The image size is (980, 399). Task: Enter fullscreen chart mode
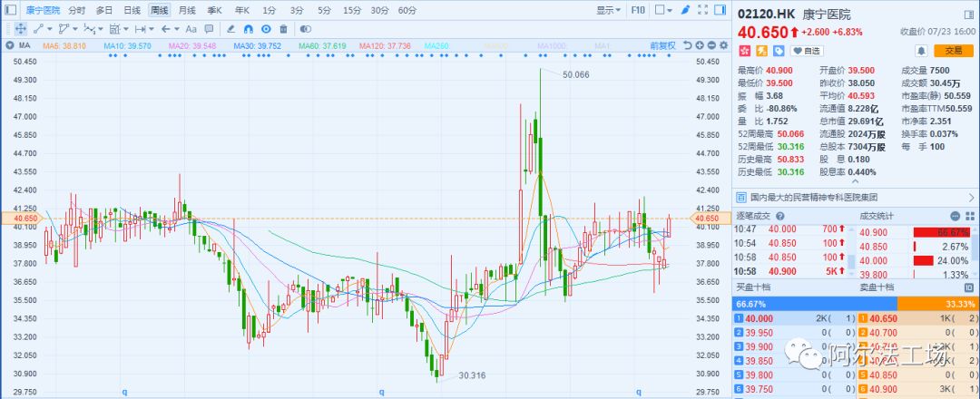coord(702,10)
